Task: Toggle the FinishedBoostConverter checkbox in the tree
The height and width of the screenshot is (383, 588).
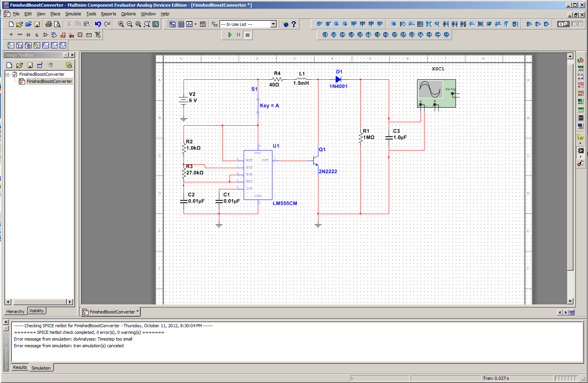Action: click(15, 74)
